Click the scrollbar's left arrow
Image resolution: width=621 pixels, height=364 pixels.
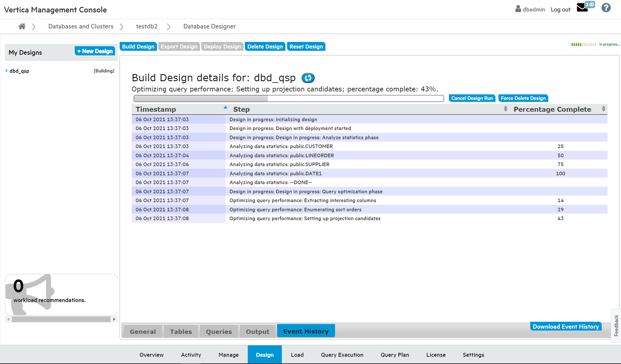[x=9, y=319]
